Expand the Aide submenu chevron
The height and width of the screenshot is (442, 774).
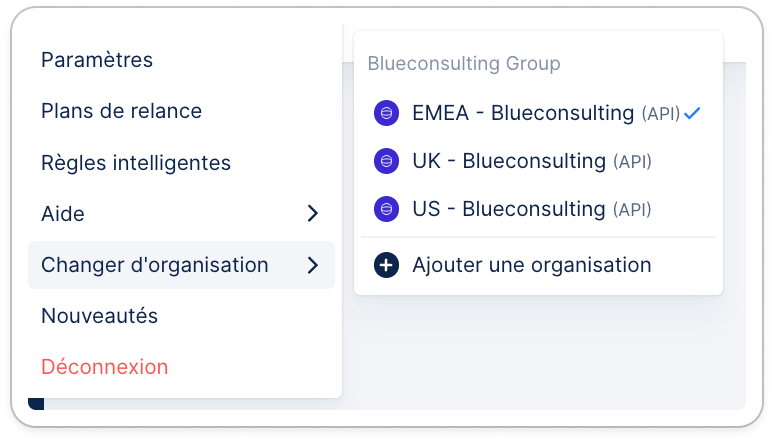[312, 213]
